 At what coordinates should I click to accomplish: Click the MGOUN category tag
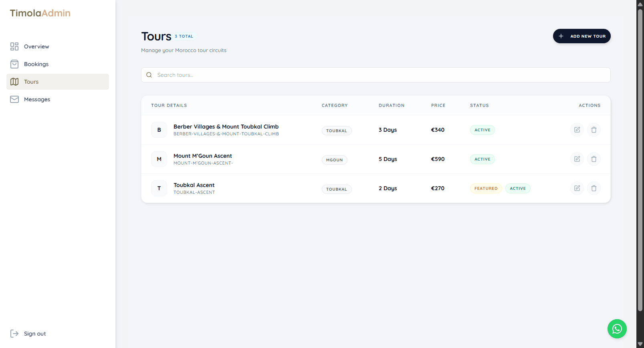click(334, 160)
